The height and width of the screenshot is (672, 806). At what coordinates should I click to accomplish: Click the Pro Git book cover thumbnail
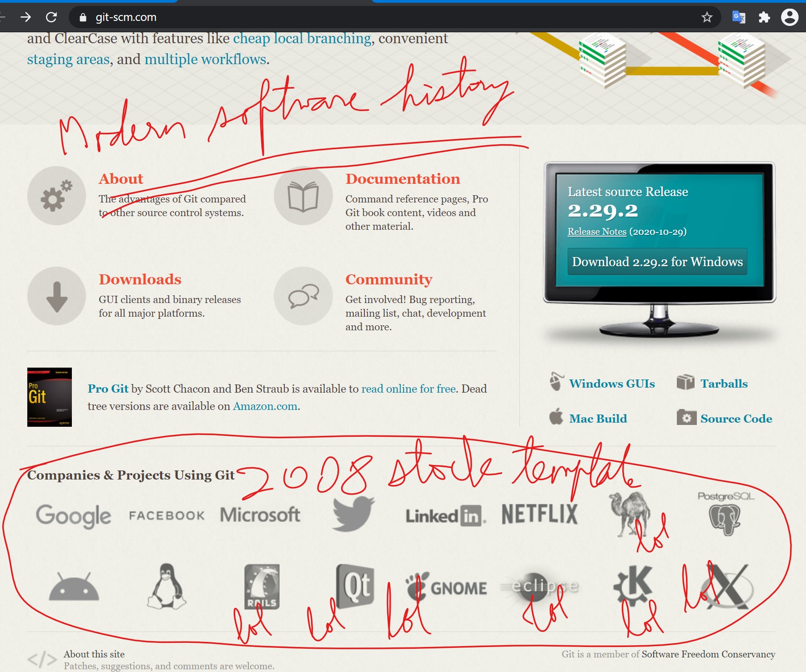click(x=50, y=397)
